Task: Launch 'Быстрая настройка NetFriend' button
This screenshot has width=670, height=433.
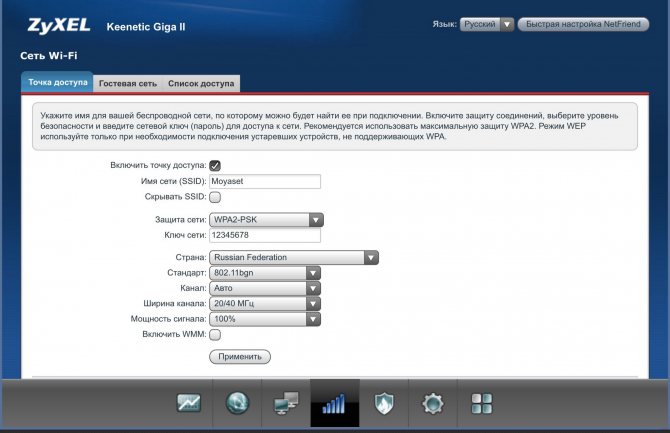Action: tap(583, 24)
